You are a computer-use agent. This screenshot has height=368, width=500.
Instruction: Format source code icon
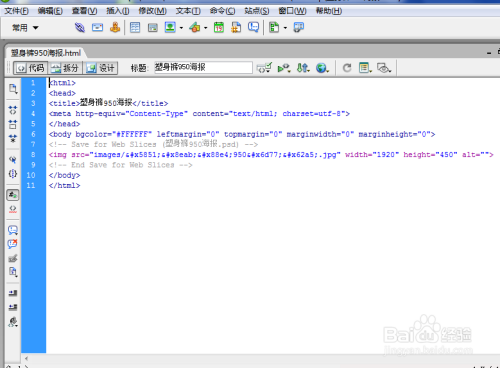point(13,322)
